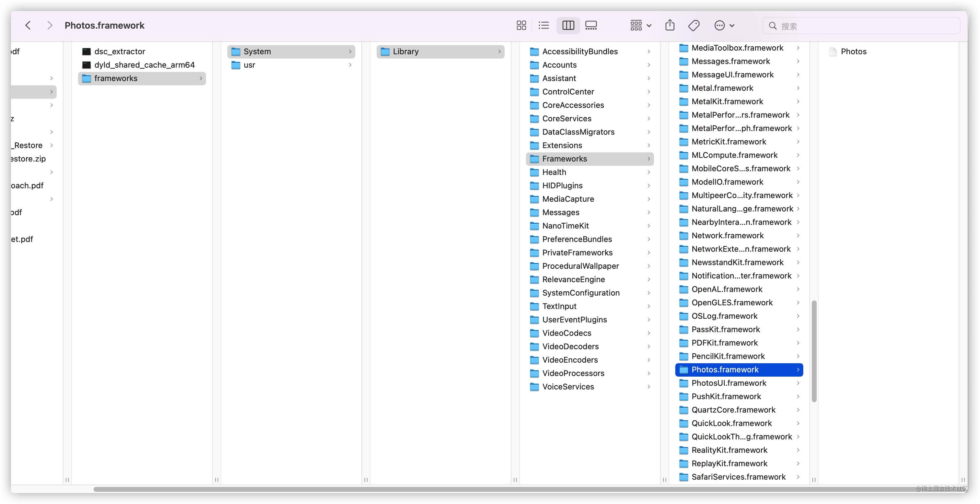The height and width of the screenshot is (504, 980).
Task: Expand the System folder chevron
Action: 350,51
